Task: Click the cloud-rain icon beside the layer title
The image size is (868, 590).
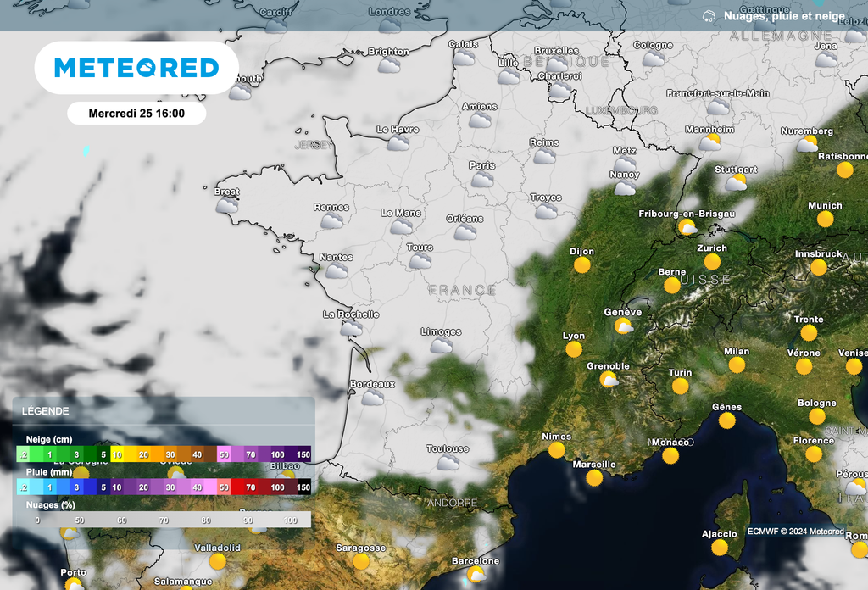Action: (x=709, y=16)
